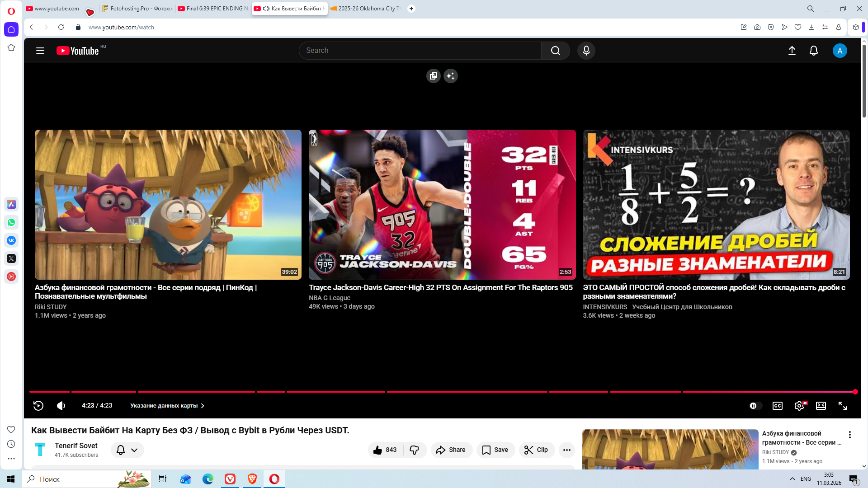Screen dimensions: 868x488
Task: Click the Share button
Action: tap(451, 450)
